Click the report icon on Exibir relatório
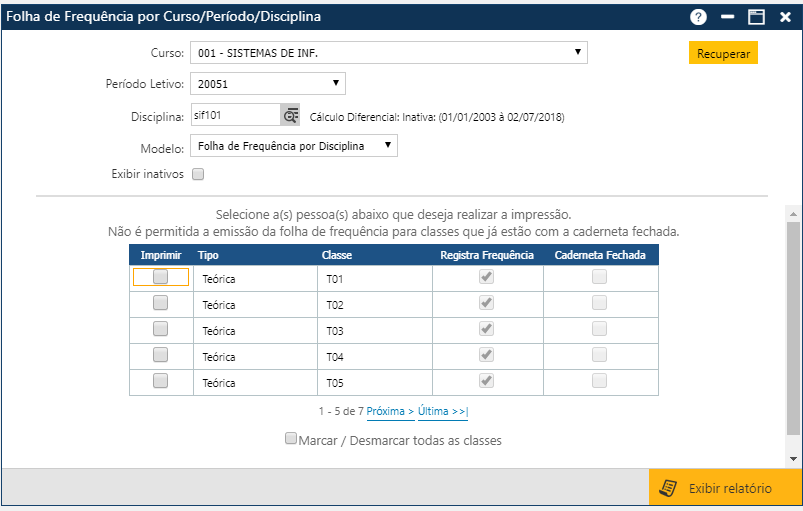This screenshot has height=511, width=803. [x=668, y=488]
